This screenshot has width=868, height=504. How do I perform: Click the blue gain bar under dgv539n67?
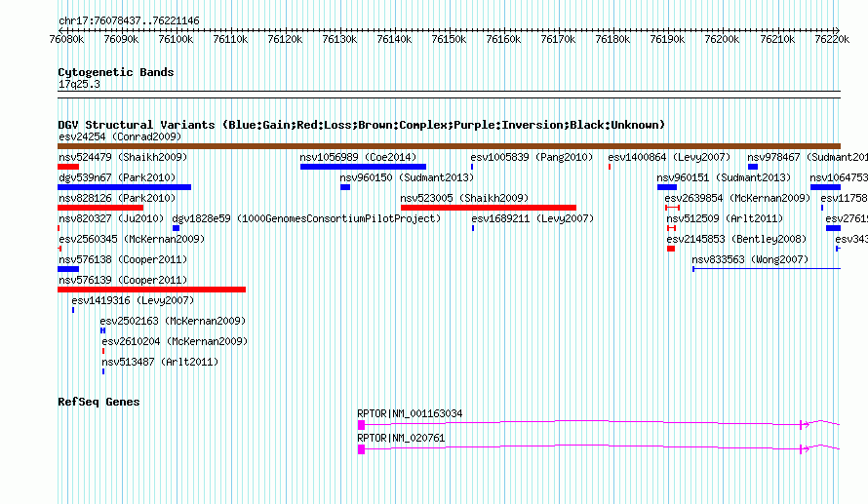pyautogui.click(x=125, y=187)
